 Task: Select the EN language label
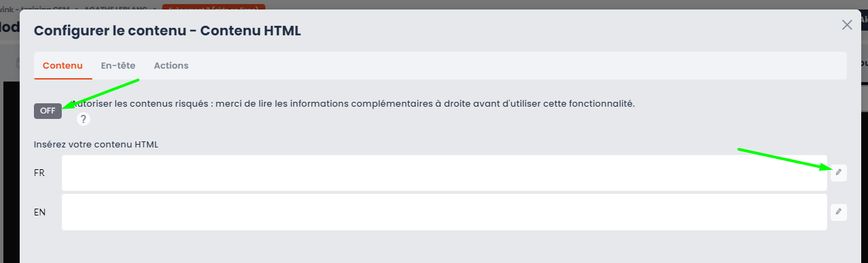pyautogui.click(x=40, y=212)
